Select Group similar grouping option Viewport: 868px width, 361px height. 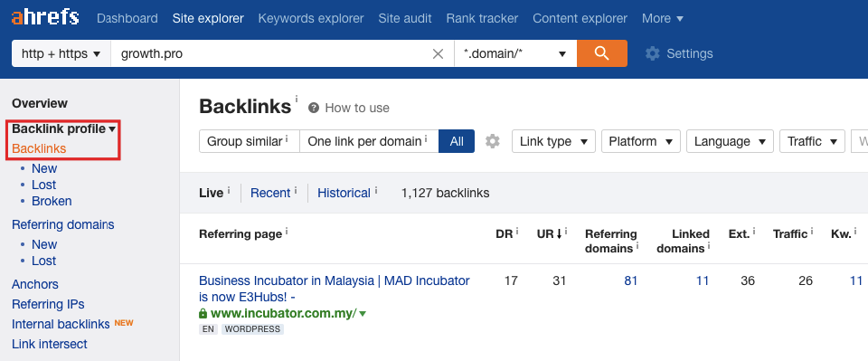(x=250, y=141)
